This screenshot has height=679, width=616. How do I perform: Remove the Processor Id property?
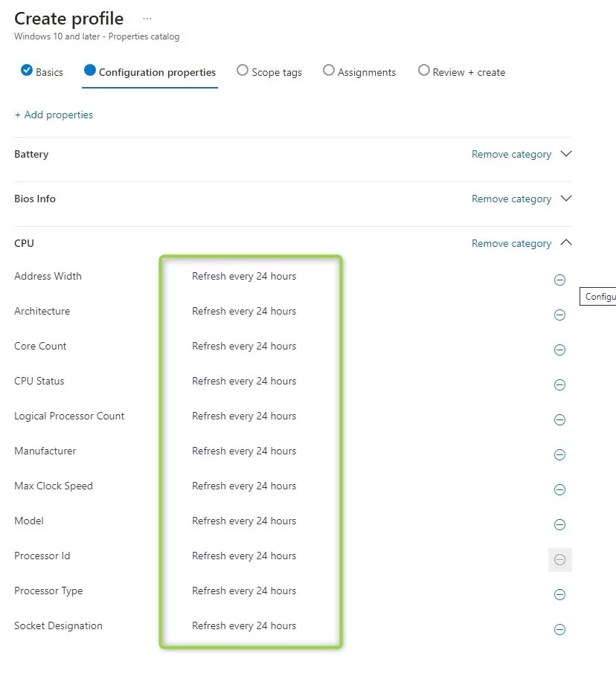(559, 559)
